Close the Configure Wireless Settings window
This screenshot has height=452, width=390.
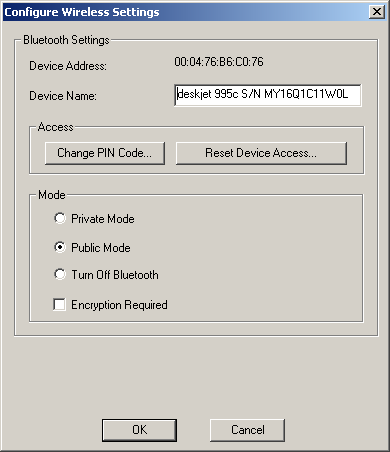(x=377, y=12)
